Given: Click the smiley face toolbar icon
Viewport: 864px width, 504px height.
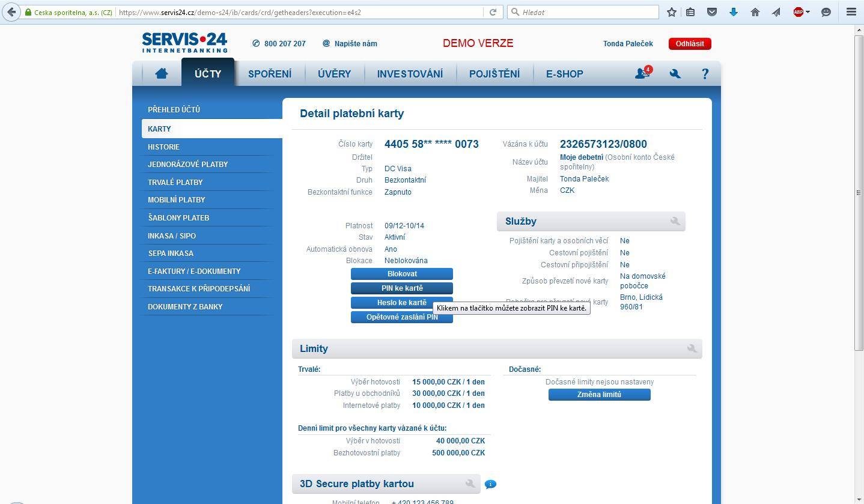Looking at the screenshot, I should coord(826,12).
